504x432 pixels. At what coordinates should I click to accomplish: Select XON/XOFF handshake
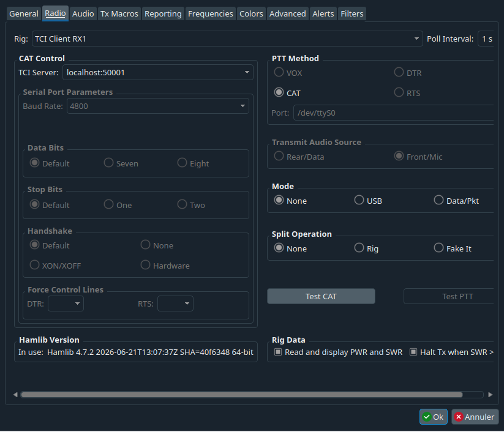click(55, 266)
